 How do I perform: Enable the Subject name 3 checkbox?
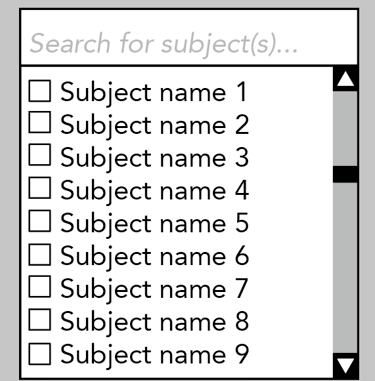[x=40, y=155]
